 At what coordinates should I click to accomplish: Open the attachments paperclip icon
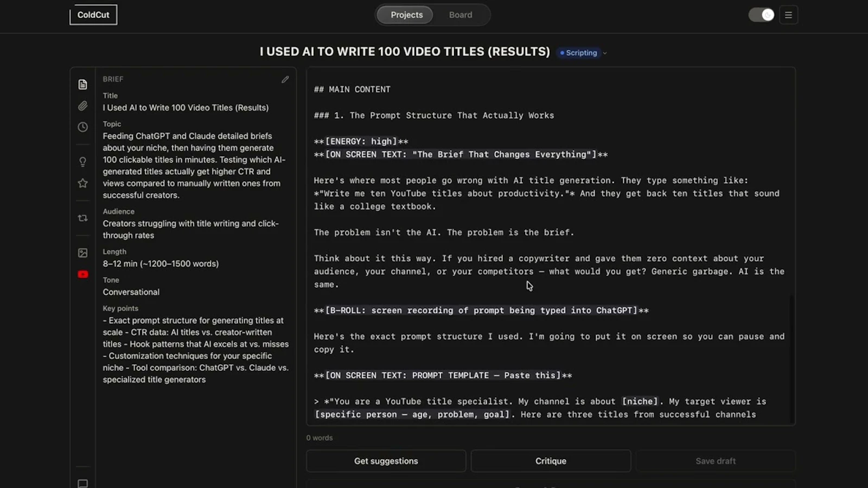click(x=82, y=106)
